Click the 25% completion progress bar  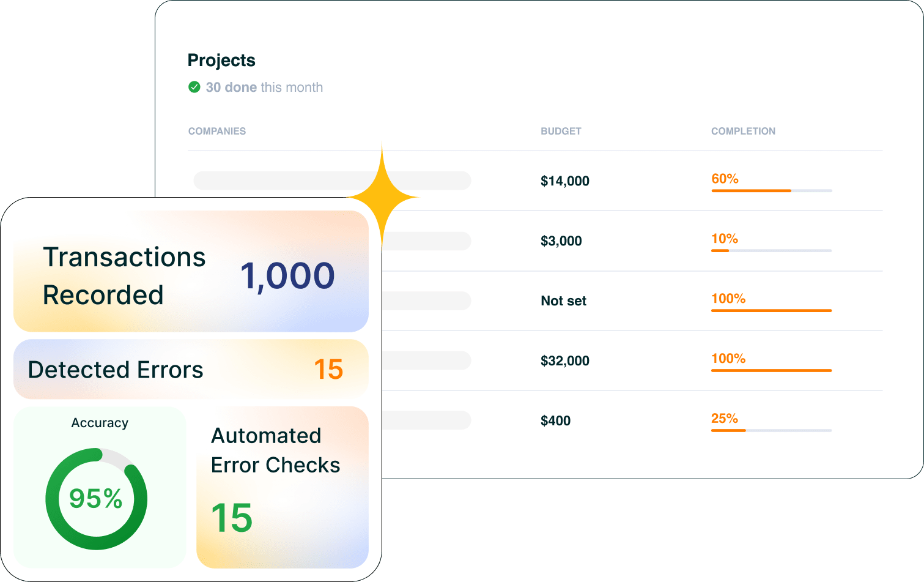771,431
